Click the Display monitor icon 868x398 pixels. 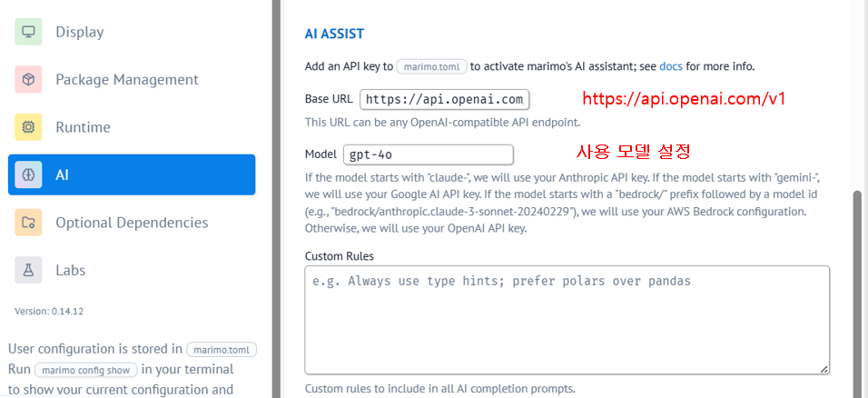tap(28, 32)
